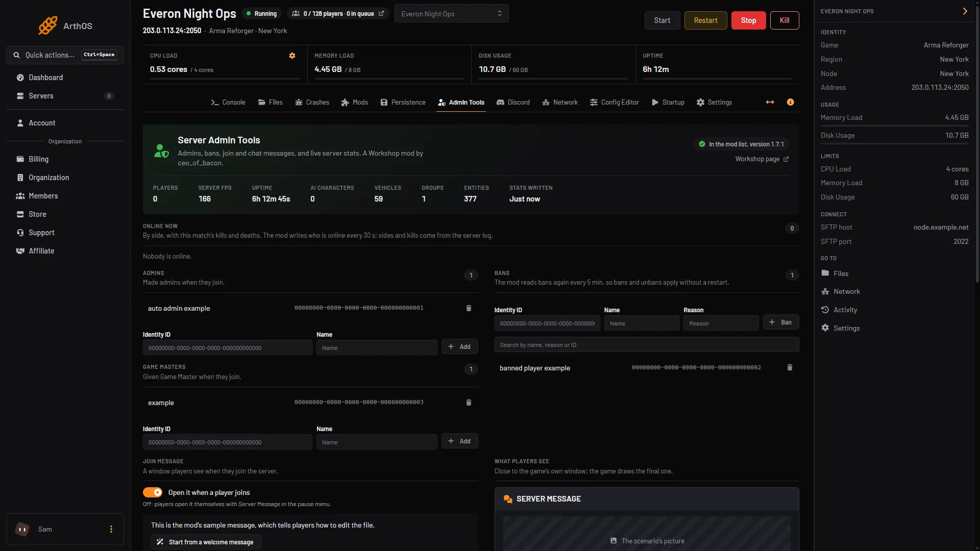Switch to the Console tab
980x551 pixels.
(228, 102)
